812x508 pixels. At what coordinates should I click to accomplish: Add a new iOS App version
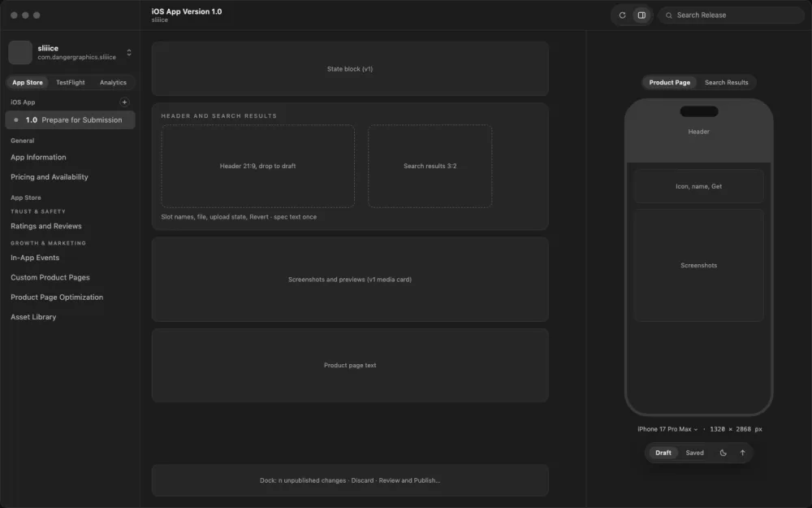click(x=124, y=102)
